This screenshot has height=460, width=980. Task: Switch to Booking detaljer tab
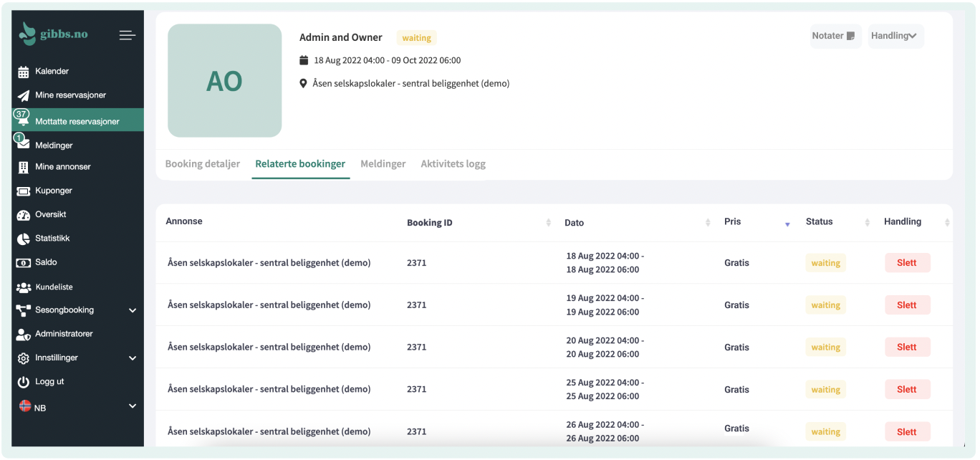(203, 164)
